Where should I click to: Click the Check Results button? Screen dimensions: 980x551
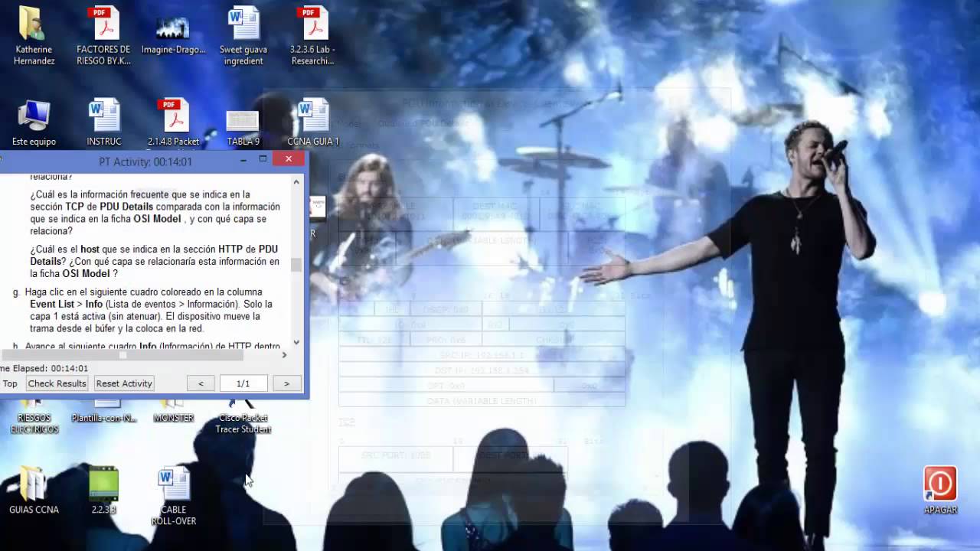pos(57,383)
